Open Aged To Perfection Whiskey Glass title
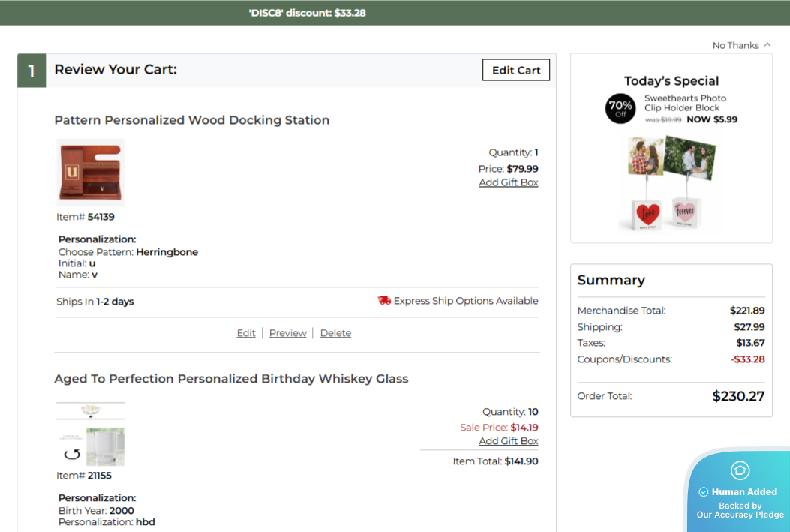 point(231,379)
